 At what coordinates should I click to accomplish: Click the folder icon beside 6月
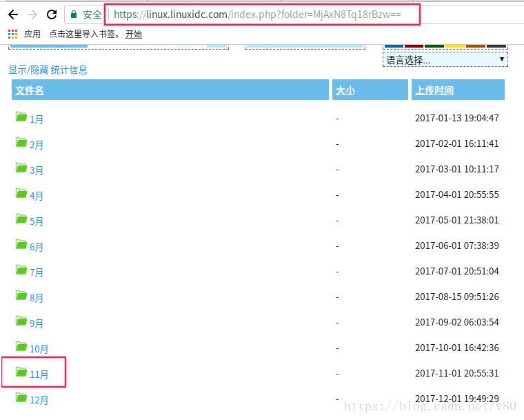point(21,244)
